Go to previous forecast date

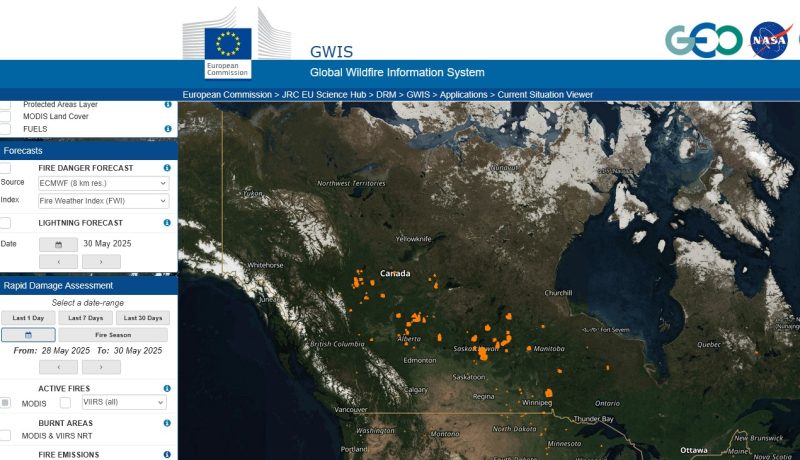point(59,262)
